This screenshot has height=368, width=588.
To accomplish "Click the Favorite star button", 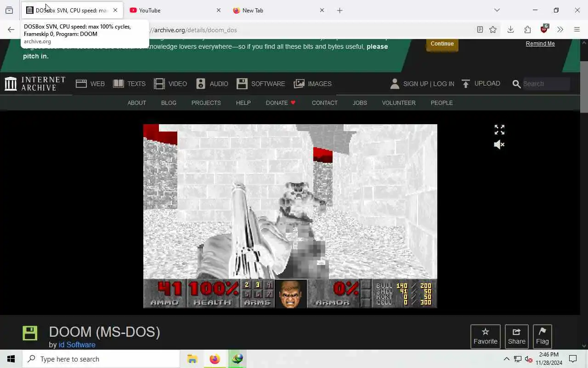I will [486, 336].
